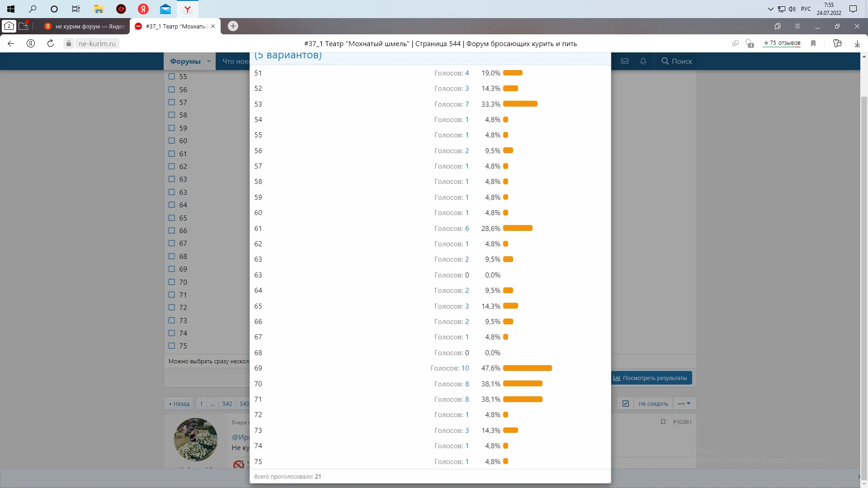868x488 pixels.
Task: Open the Форумы navigation menu item
Action: click(x=185, y=61)
